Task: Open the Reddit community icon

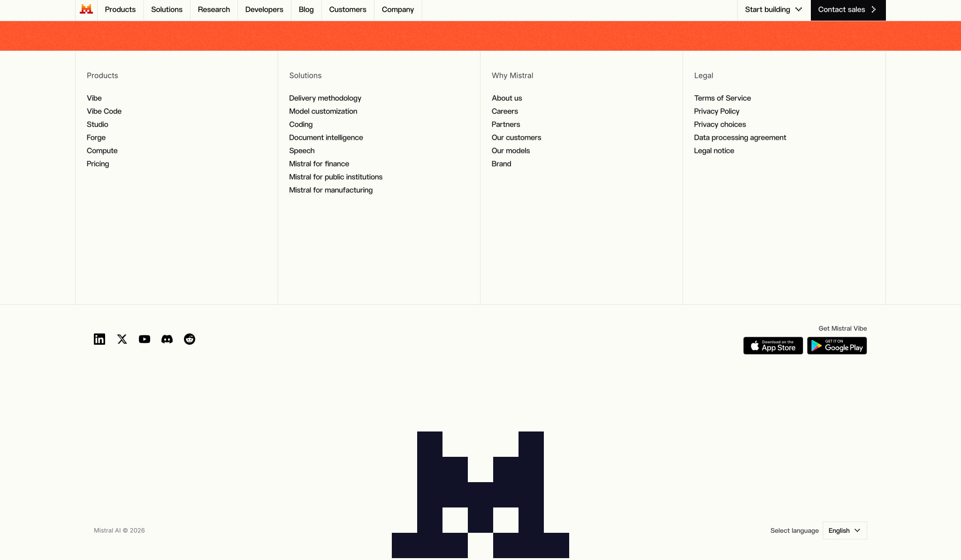Action: tap(190, 339)
